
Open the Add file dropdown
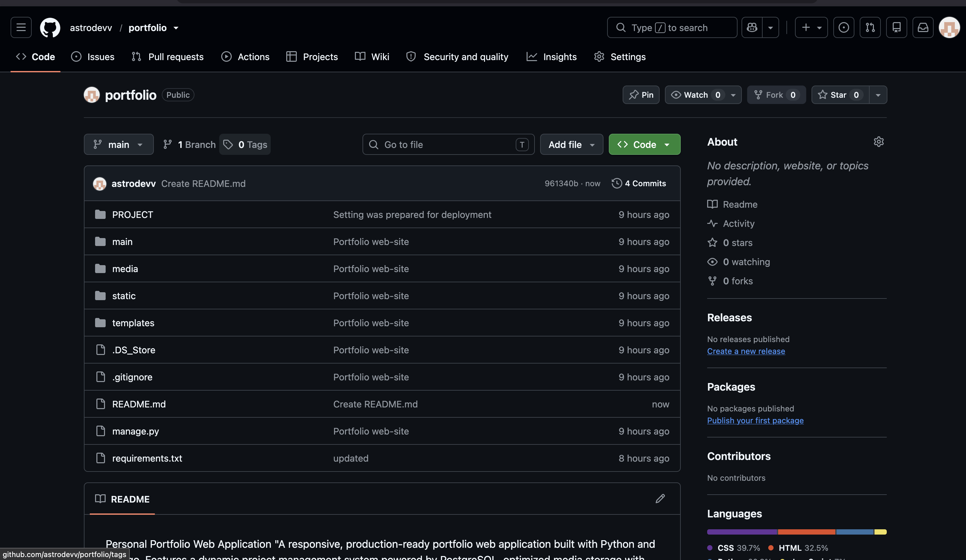coord(571,145)
